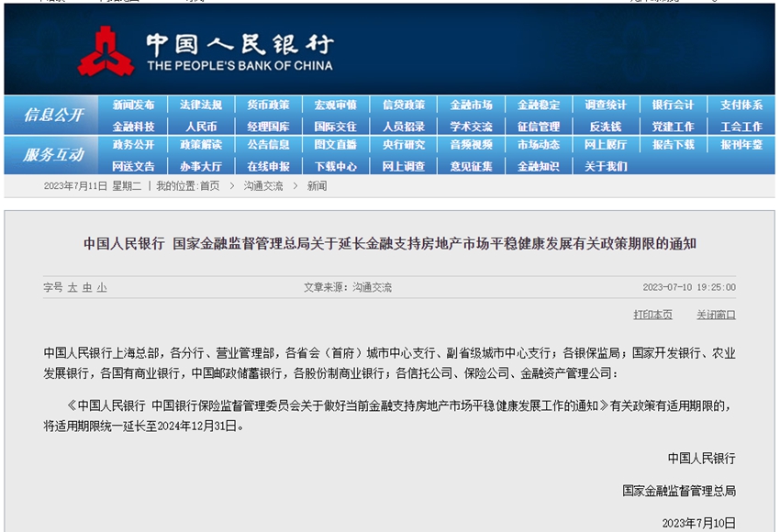Open 央行研究 under 服务互动
Screen dimensions: 780x532
(404, 145)
